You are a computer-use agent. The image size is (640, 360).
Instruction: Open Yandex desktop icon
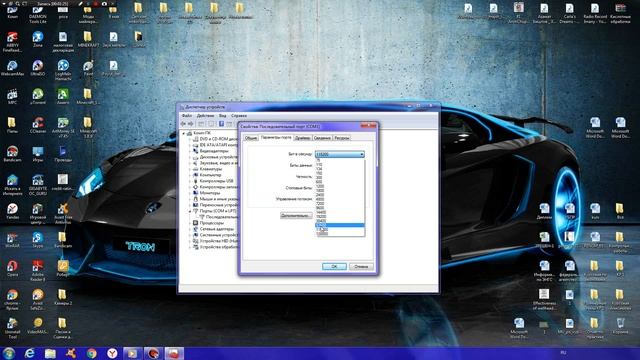click(12, 211)
